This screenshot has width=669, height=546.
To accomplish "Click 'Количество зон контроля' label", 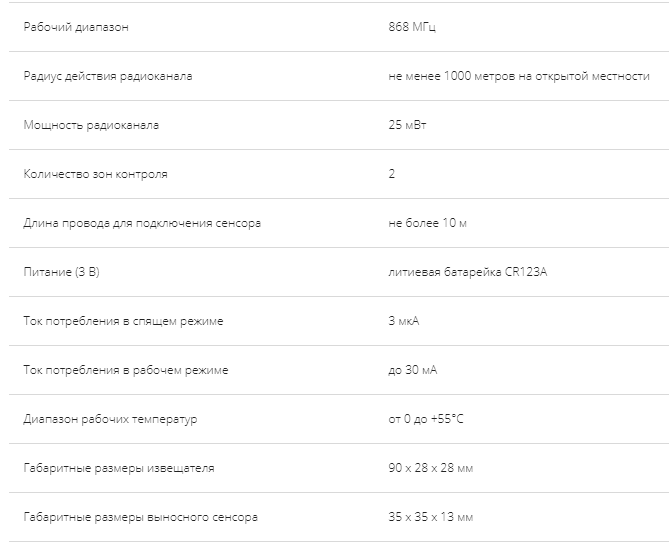I will [95, 174].
